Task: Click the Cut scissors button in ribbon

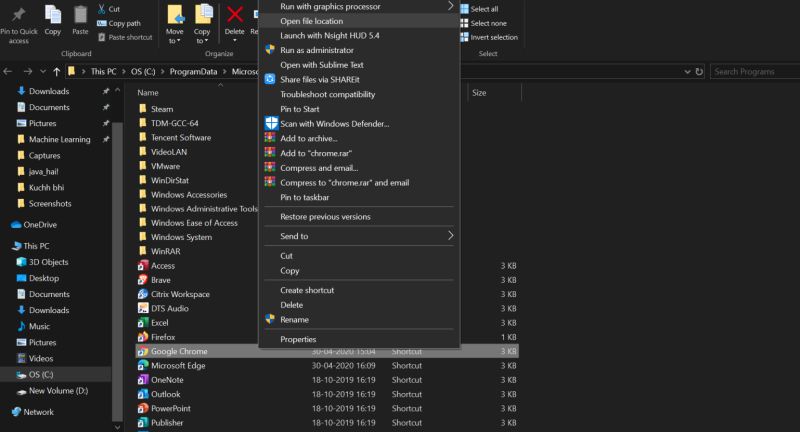Action: [108, 9]
